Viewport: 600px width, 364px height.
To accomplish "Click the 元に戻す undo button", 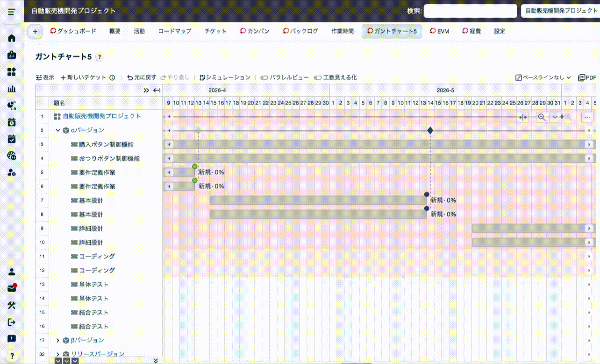I will pyautogui.click(x=142, y=77).
